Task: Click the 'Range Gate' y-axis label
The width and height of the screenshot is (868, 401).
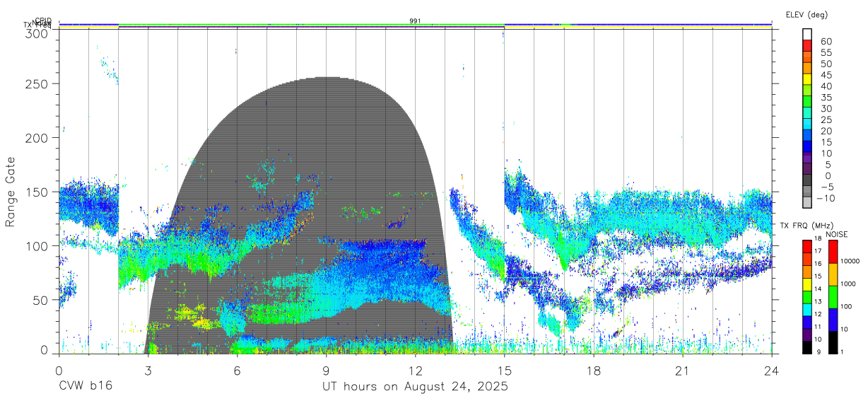Action: (x=11, y=192)
